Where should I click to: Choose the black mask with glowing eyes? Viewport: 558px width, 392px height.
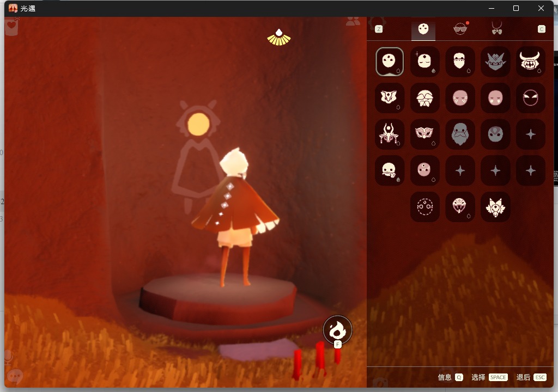pyautogui.click(x=530, y=98)
